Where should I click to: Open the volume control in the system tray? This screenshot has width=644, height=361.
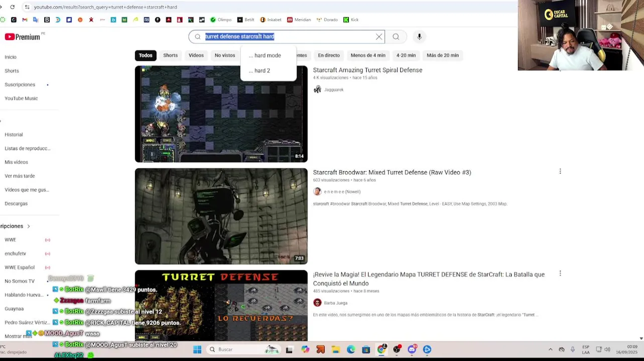point(607,349)
